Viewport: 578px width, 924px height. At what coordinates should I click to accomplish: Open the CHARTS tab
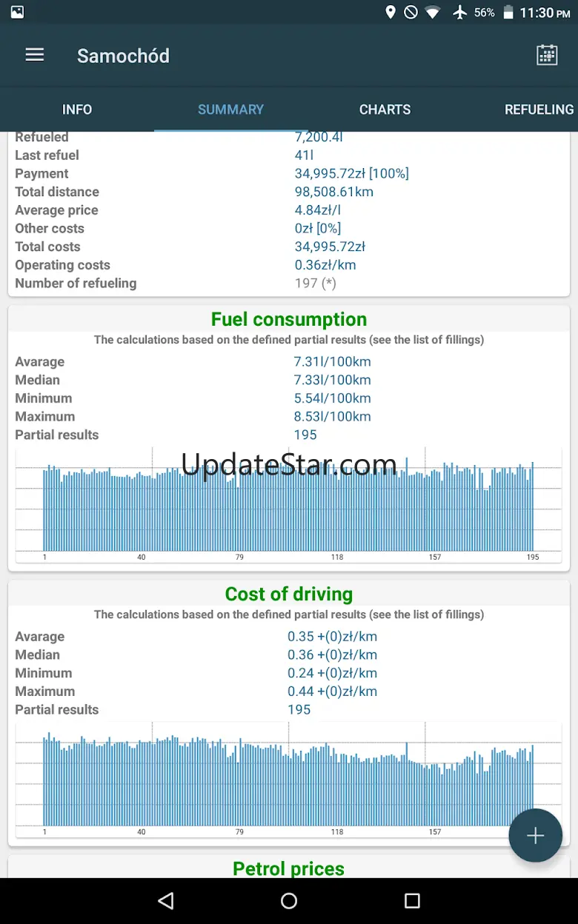pyautogui.click(x=385, y=110)
